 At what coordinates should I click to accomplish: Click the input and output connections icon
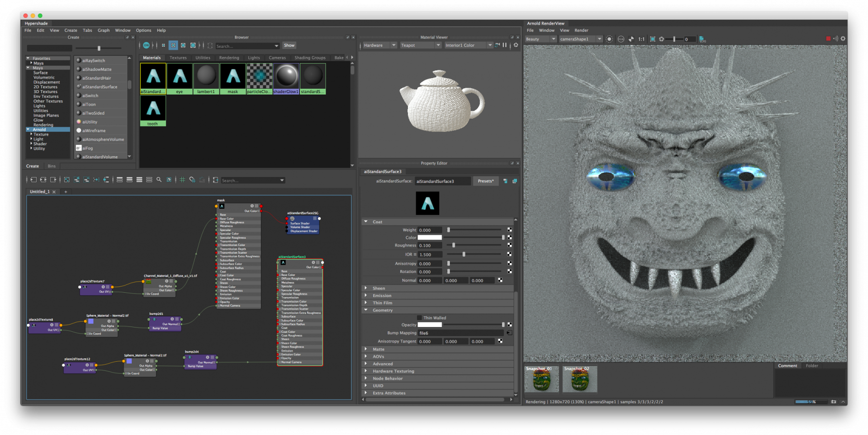(43, 180)
